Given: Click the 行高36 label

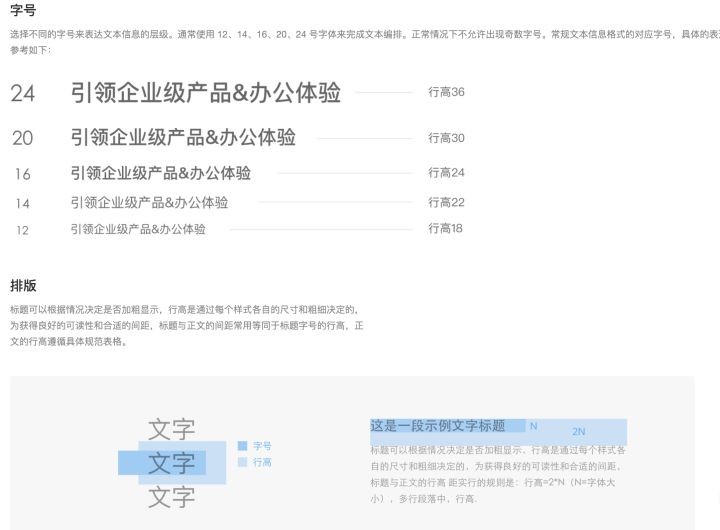Looking at the screenshot, I should click(x=446, y=92).
